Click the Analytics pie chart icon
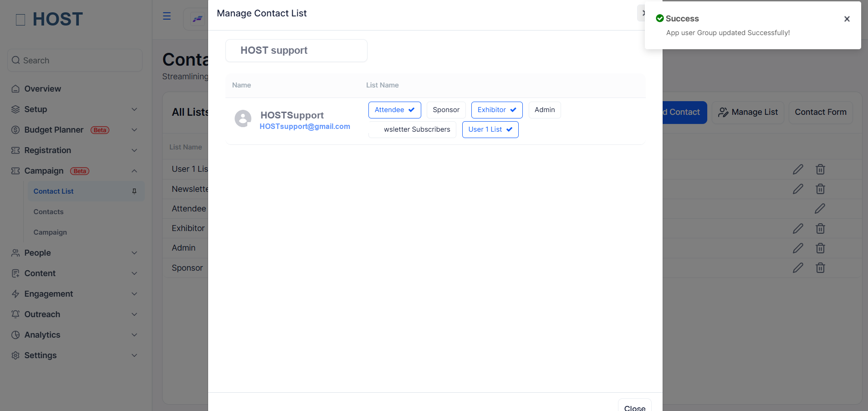Screen dimensions: 868x411 tap(15, 335)
